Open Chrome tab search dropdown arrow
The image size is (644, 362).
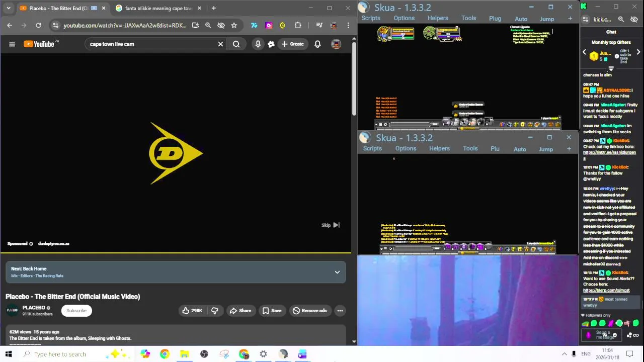8,8
